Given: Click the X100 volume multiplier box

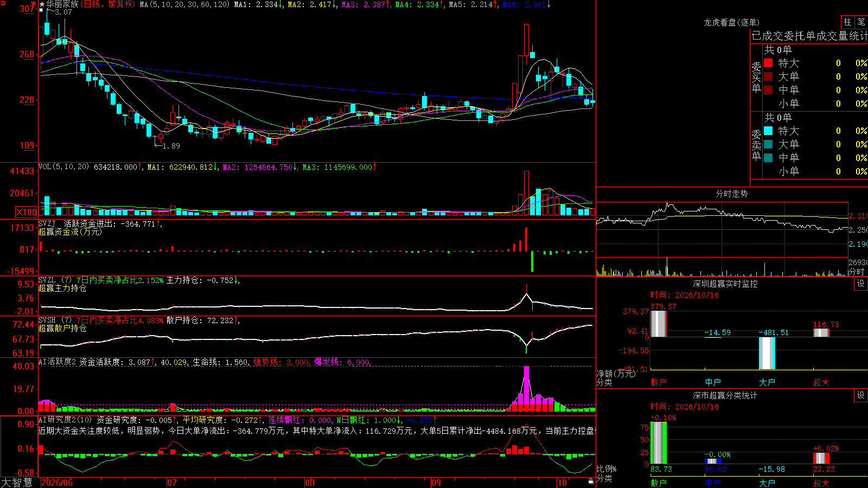Looking at the screenshot, I should (x=26, y=212).
